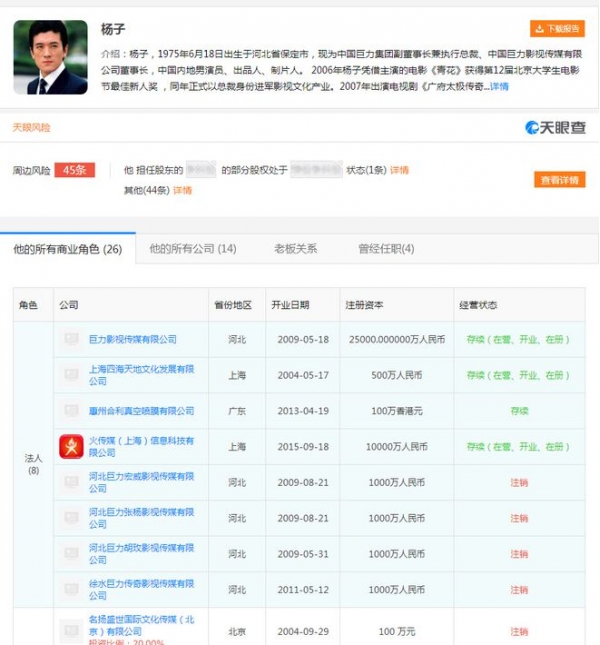This screenshot has width=600, height=645.
Task: Click placeholder logo beside 上海四海天地文化发展
Action: [x=71, y=375]
